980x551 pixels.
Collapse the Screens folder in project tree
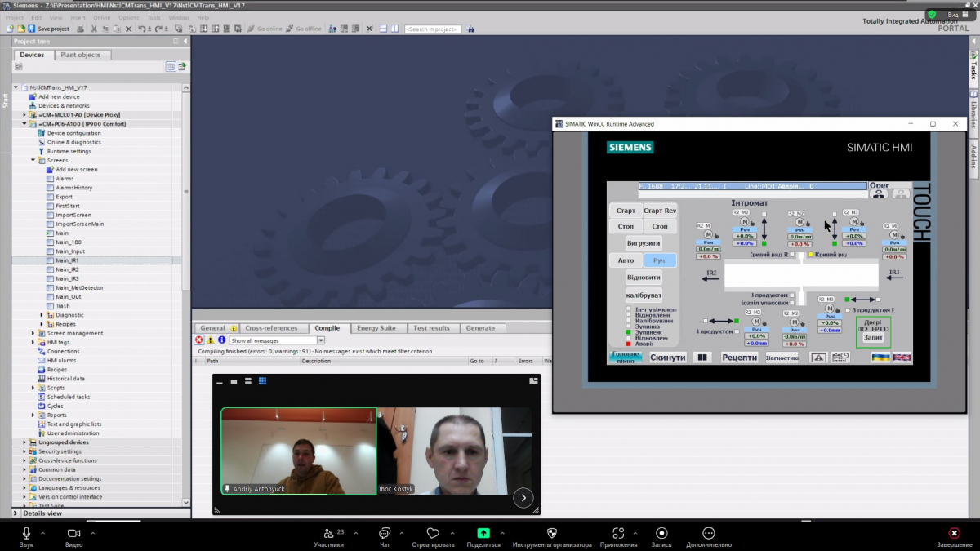pyautogui.click(x=33, y=160)
